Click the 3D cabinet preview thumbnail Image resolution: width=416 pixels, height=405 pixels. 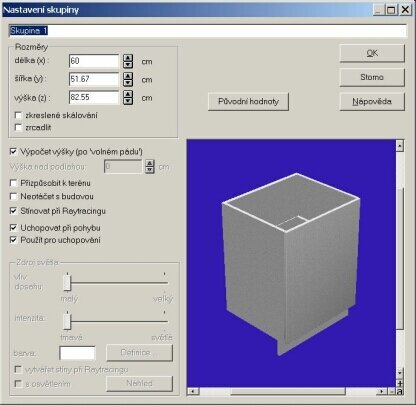[x=291, y=263]
